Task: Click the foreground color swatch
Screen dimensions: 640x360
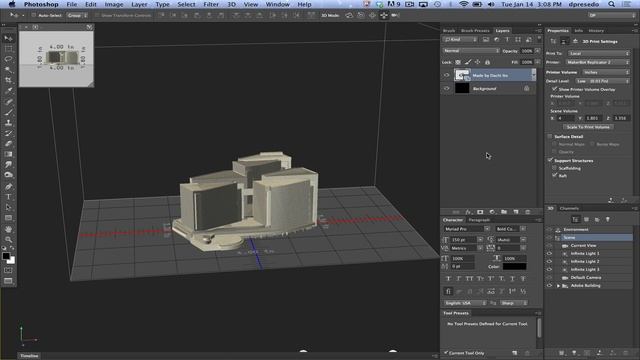Action: coord(6,256)
